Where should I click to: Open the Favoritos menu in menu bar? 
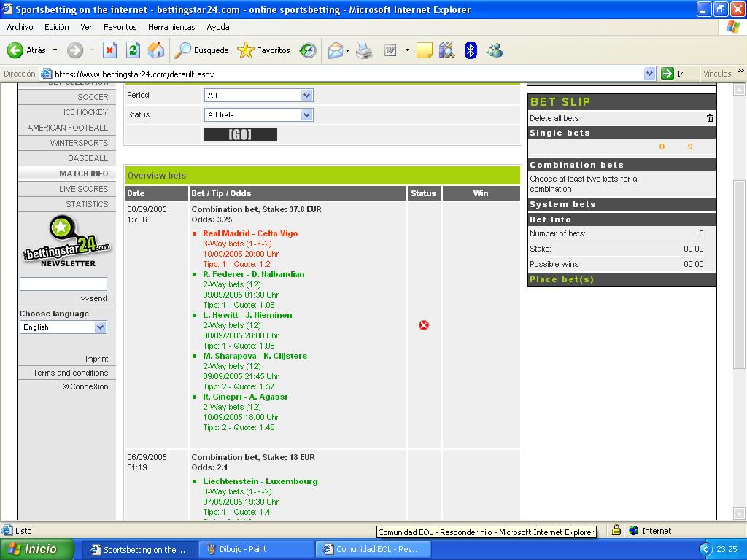click(x=120, y=27)
